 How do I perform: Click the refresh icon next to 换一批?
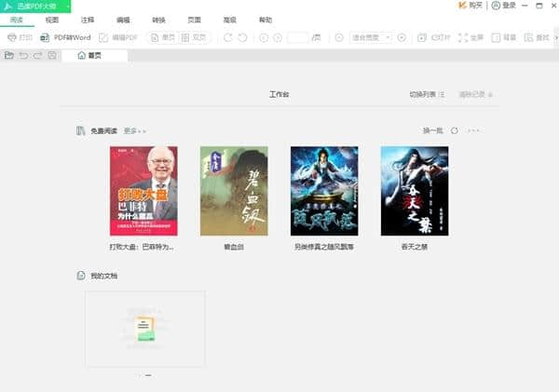tap(455, 131)
